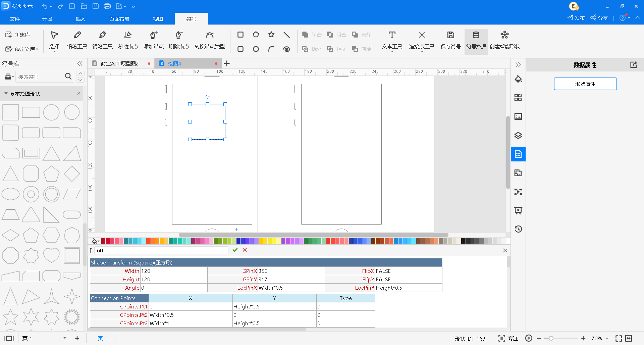Close the shape data sheet panel
The image size is (644, 345).
tap(505, 250)
